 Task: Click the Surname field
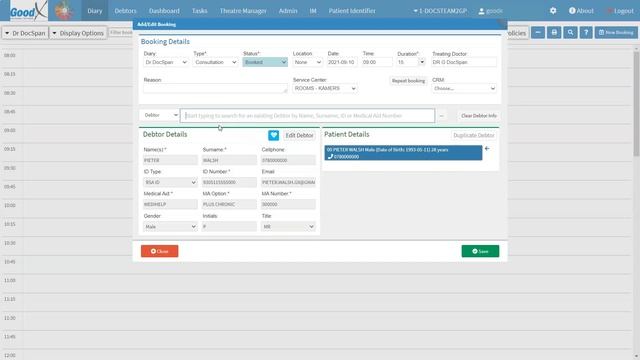tap(229, 160)
